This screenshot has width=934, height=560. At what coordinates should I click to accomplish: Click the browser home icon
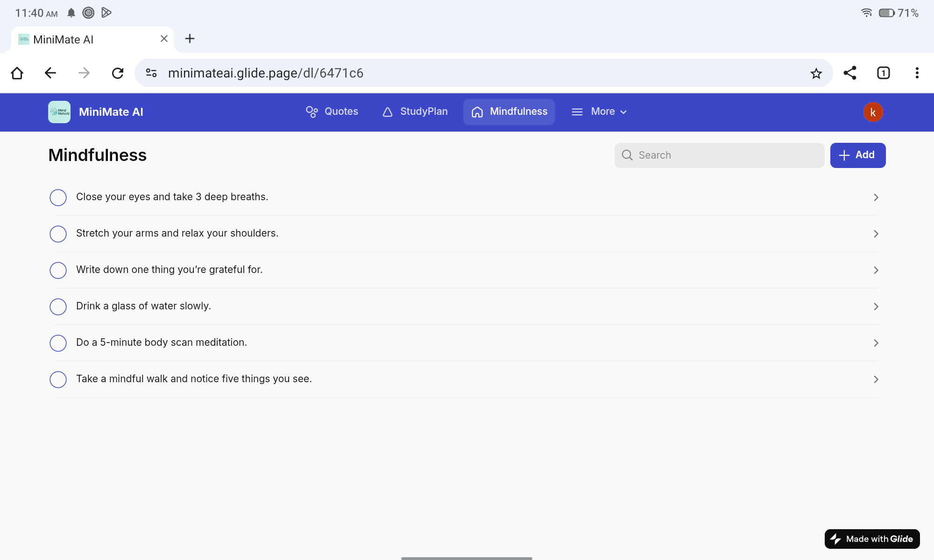pyautogui.click(x=17, y=73)
